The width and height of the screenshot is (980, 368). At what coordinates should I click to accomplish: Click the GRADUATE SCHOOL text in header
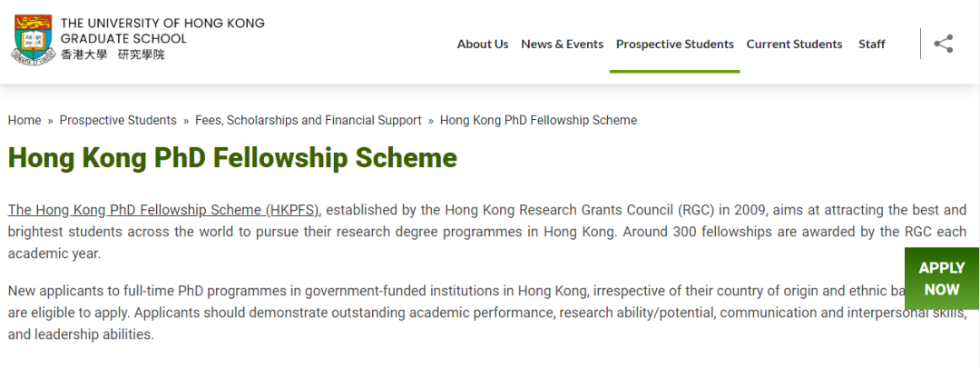[x=123, y=39]
